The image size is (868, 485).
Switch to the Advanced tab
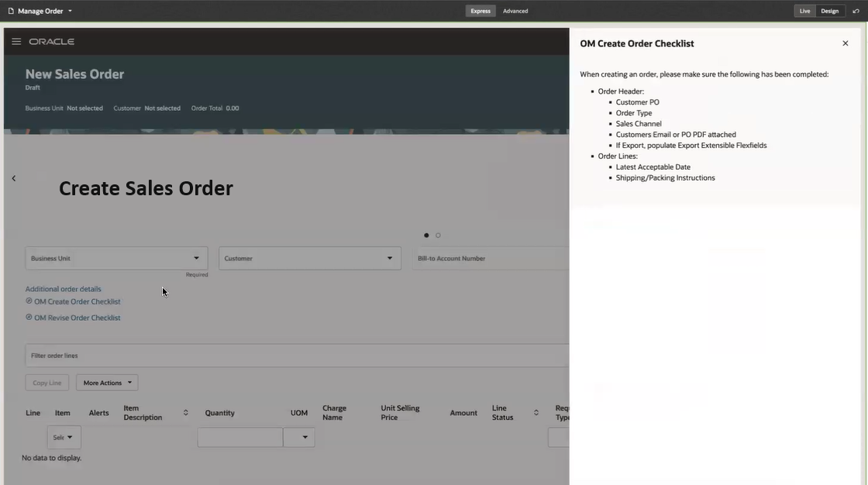point(515,11)
